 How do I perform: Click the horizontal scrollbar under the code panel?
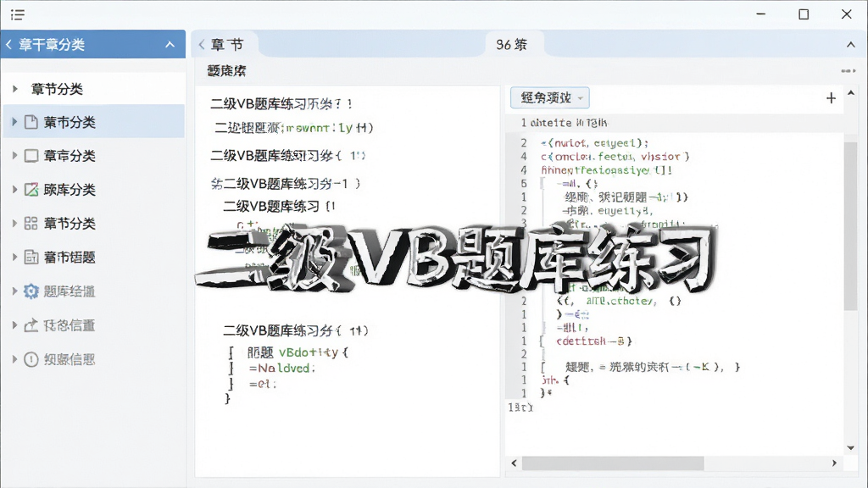(x=613, y=463)
